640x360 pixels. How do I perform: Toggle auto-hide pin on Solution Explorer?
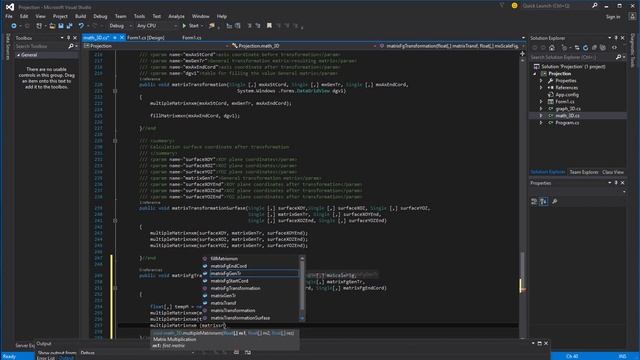click(x=616, y=38)
